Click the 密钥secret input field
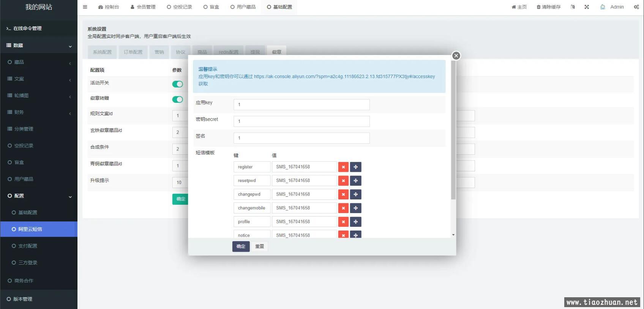Screen dimensions: 644x309 coord(301,121)
